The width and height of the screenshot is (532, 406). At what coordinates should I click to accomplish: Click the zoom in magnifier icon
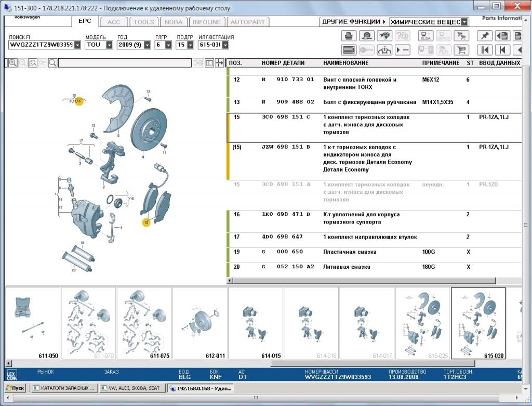13,63
